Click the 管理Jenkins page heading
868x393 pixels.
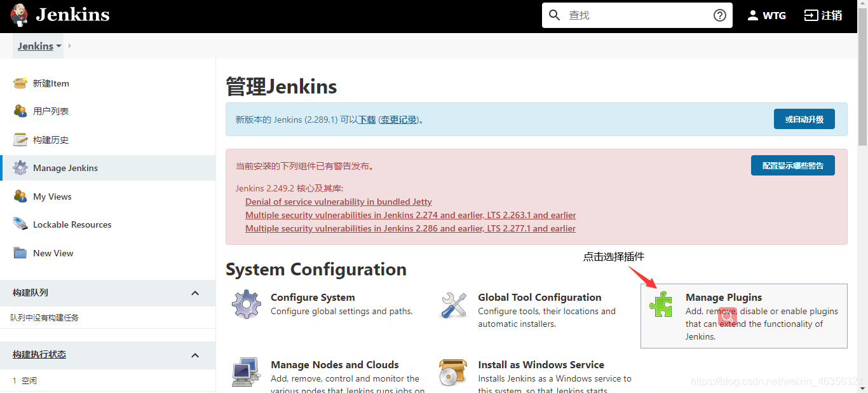281,86
